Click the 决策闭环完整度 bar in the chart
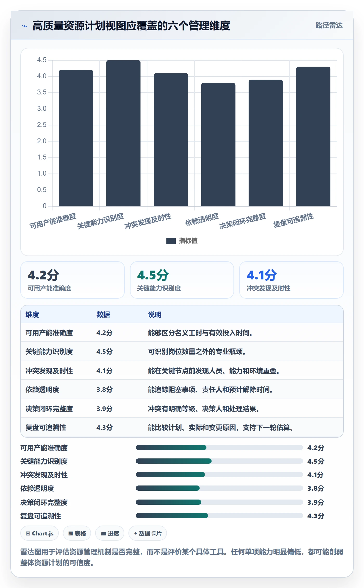The image size is (364, 588). point(266,143)
